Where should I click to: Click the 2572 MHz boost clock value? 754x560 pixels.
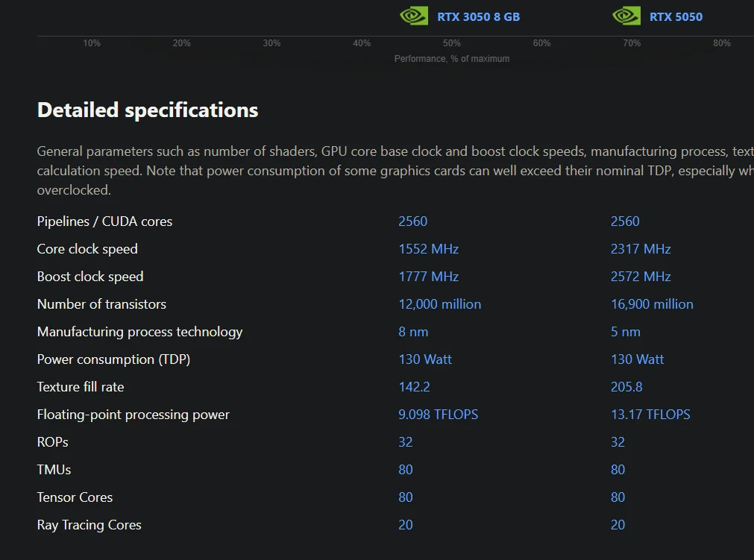(x=641, y=277)
